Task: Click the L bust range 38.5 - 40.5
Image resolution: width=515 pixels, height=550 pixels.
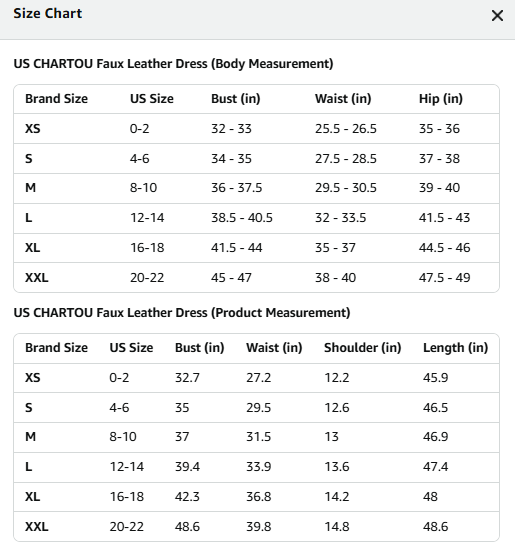Action: 242,218
